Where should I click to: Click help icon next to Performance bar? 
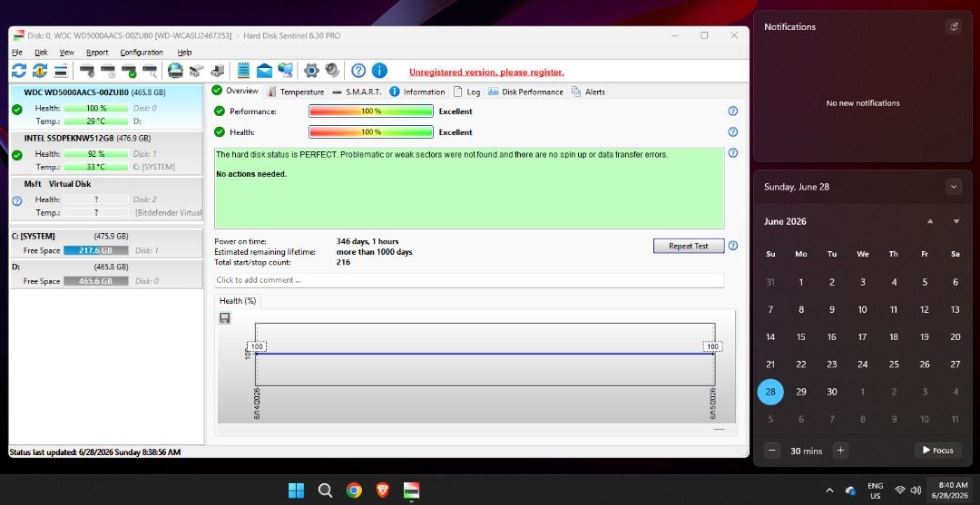click(733, 112)
